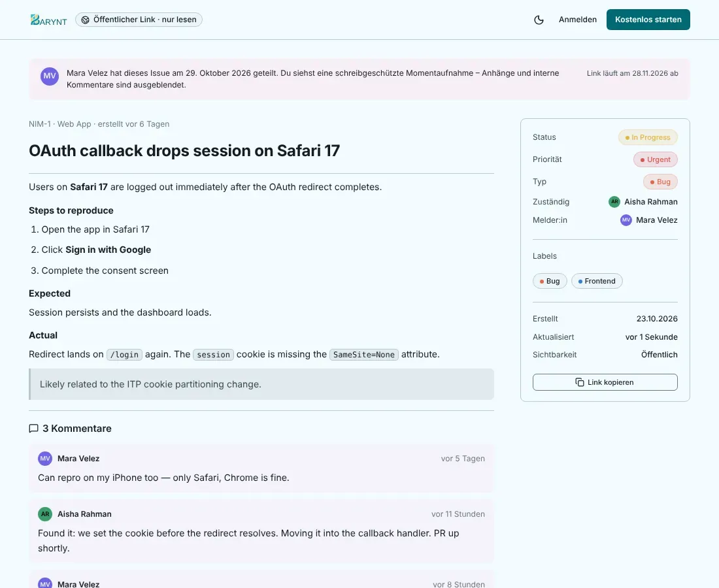Select the Bug label chip under Labels
Viewport: 719px width, 588px height.
(x=550, y=281)
